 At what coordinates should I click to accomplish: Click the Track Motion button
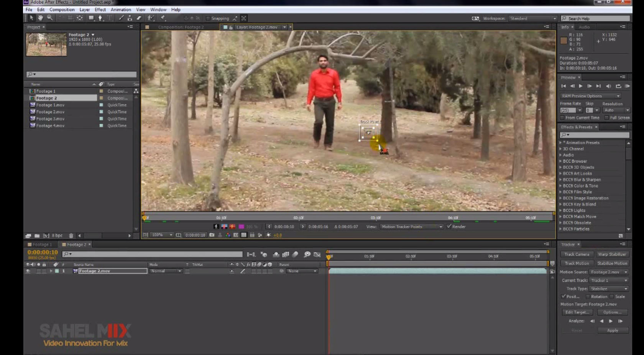click(x=577, y=263)
